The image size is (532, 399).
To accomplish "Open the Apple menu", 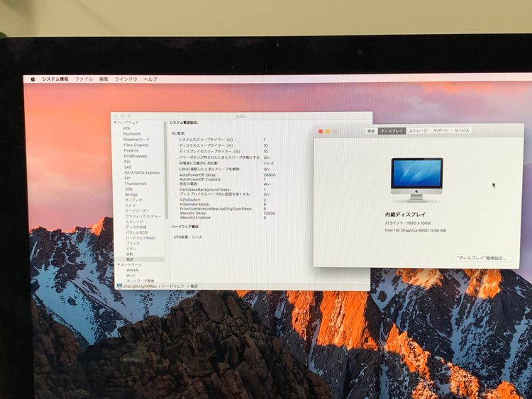I will click(33, 79).
